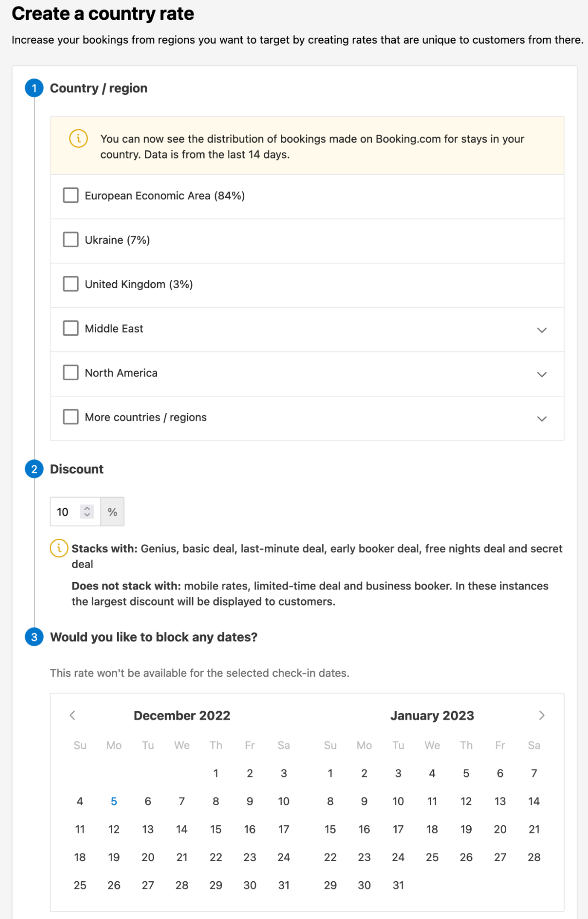The image size is (588, 919).
Task: Click the info icon in the yellow banner
Action: click(x=79, y=138)
